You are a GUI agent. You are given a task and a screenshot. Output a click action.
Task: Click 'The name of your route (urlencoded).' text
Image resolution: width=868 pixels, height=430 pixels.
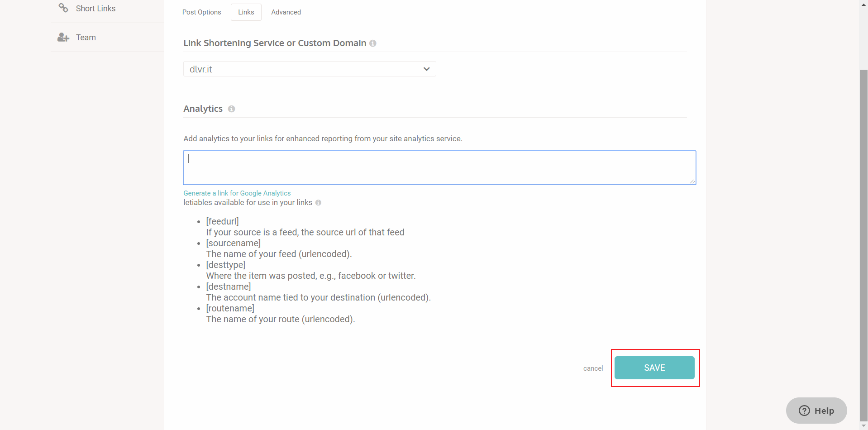click(281, 319)
